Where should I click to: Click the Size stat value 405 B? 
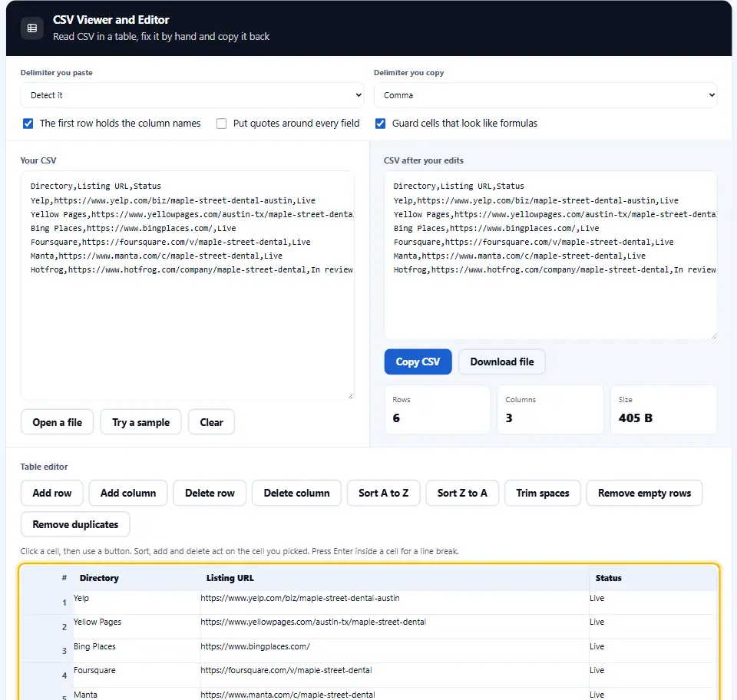click(x=636, y=418)
